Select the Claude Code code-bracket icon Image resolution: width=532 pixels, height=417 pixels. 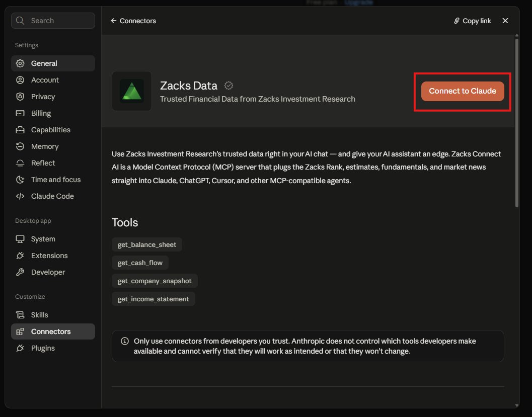point(20,196)
